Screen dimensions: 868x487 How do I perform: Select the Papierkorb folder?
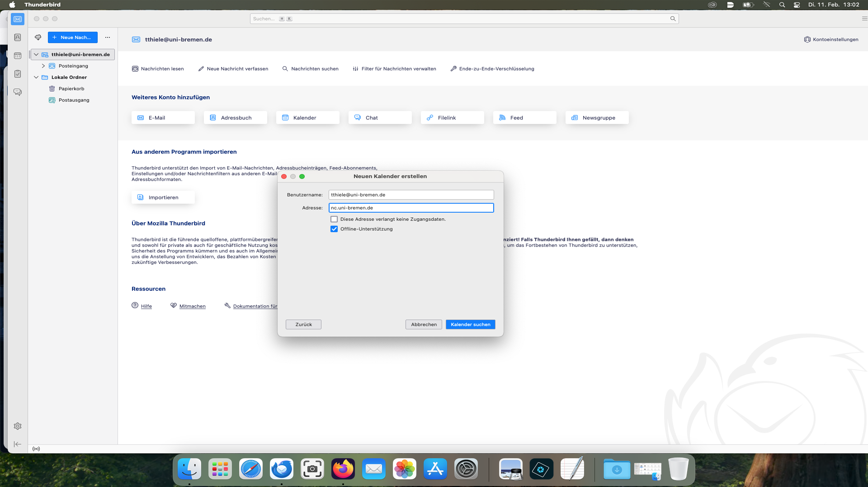pos(71,89)
